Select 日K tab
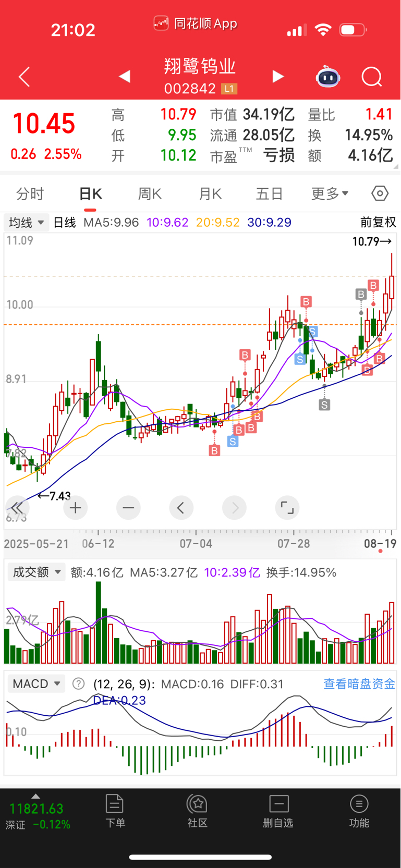The height and width of the screenshot is (868, 401). [x=90, y=194]
